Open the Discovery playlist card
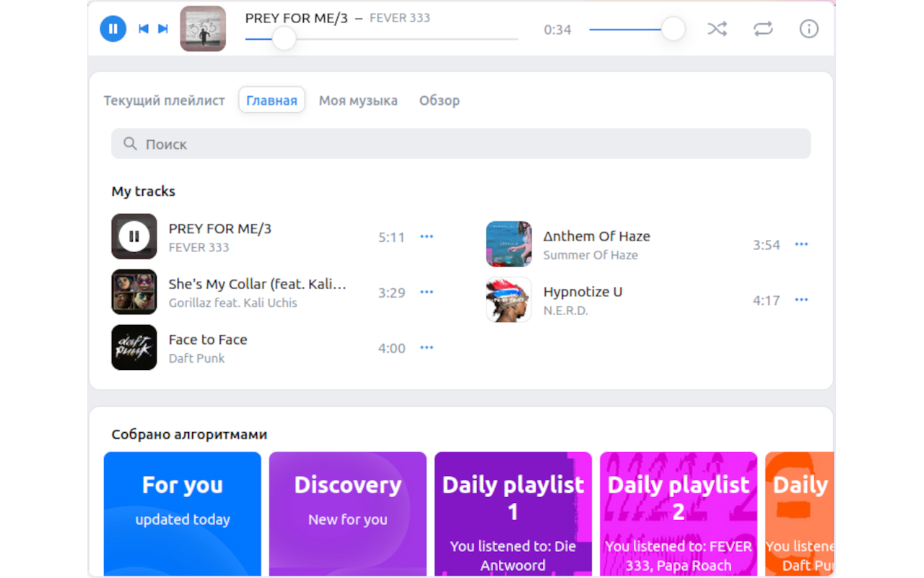The width and height of the screenshot is (924, 578). click(x=348, y=514)
